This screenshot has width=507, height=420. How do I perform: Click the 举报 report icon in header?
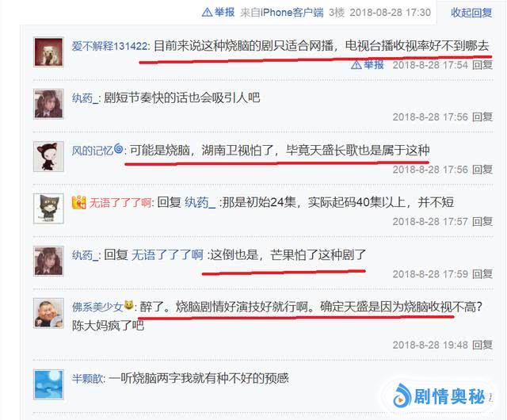coord(218,13)
